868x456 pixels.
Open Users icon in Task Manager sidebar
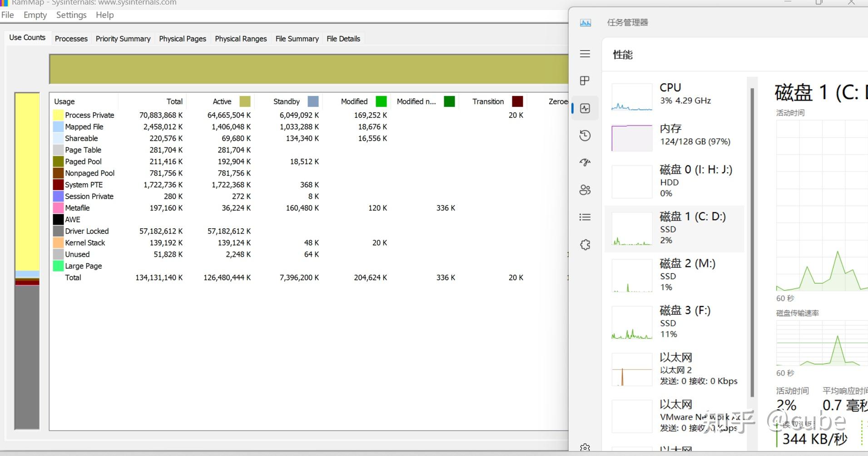click(x=585, y=190)
